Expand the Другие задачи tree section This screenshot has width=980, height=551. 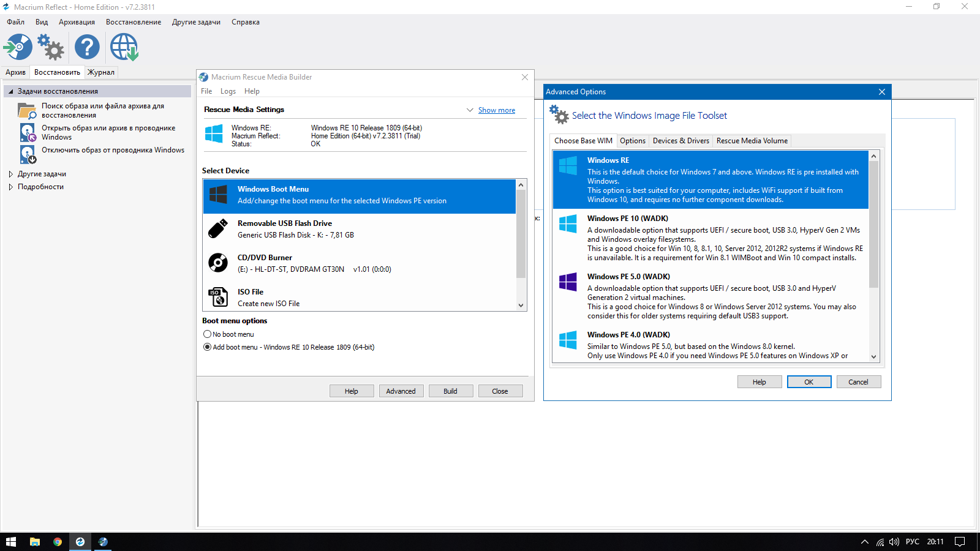(x=10, y=174)
